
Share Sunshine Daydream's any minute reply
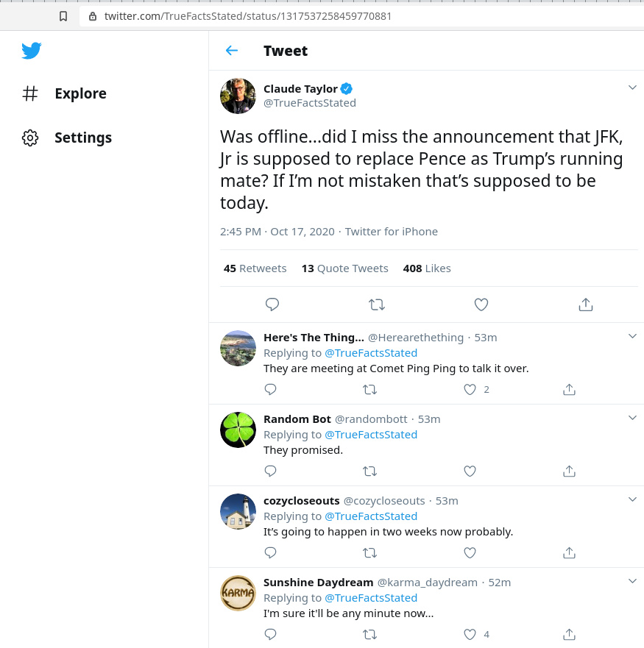pyautogui.click(x=569, y=634)
